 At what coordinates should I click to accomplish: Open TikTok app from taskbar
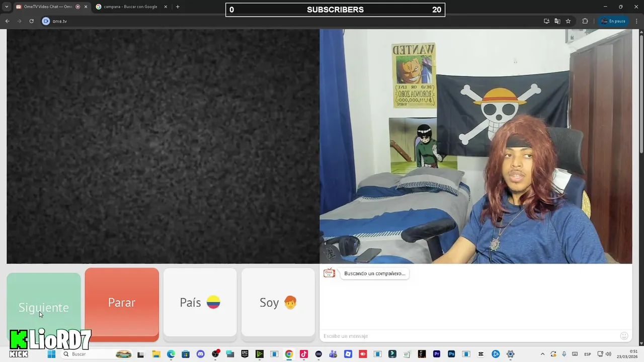coord(303,354)
